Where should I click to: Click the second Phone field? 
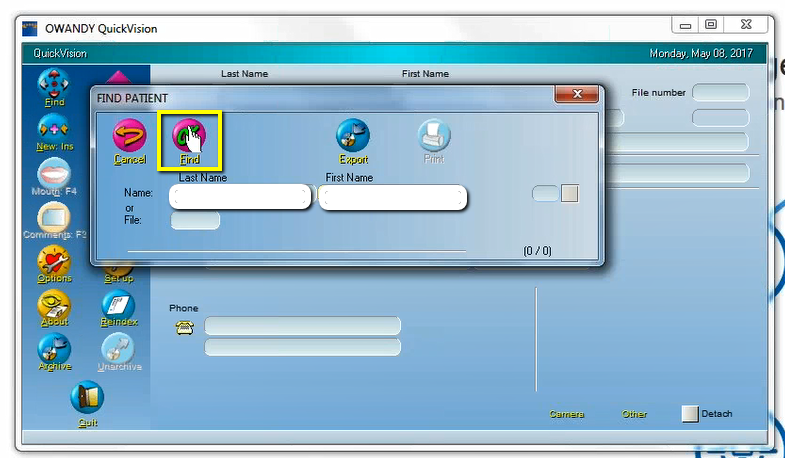[302, 347]
